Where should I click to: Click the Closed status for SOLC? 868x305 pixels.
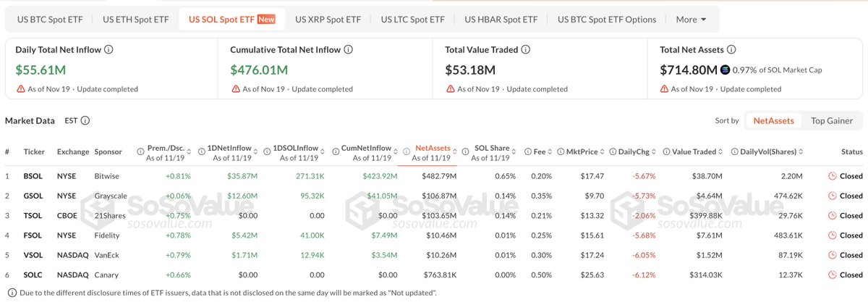point(846,275)
